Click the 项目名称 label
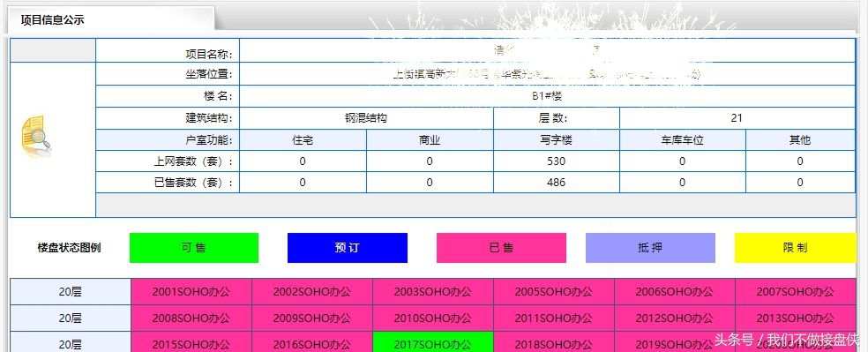The image size is (868, 352). pyautogui.click(x=209, y=54)
